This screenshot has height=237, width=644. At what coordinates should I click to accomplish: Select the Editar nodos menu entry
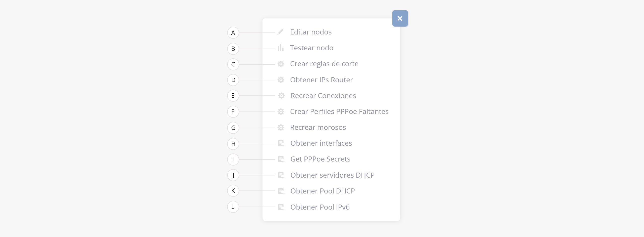click(x=311, y=32)
